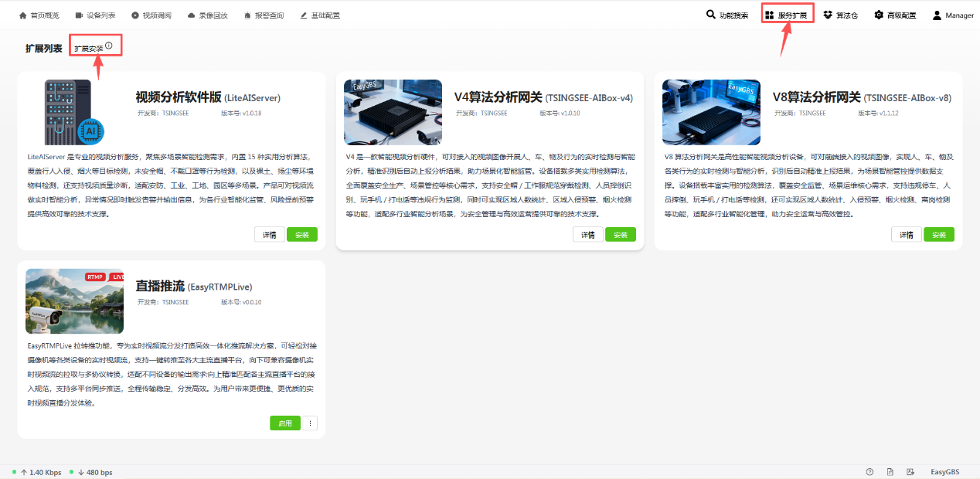Click the camera icon beside 设备列表
The height and width of the screenshot is (479, 980).
point(80,15)
